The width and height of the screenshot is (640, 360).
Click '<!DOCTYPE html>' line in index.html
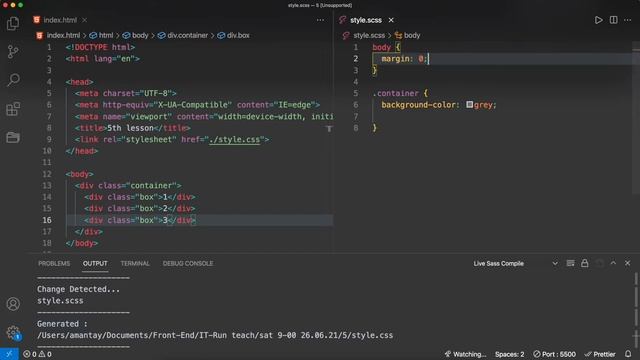[100, 47]
